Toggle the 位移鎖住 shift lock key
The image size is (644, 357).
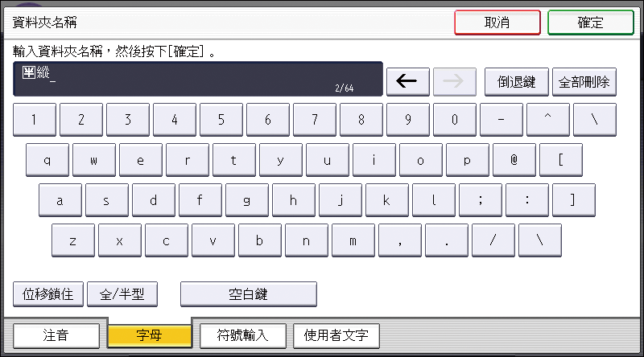pos(47,294)
